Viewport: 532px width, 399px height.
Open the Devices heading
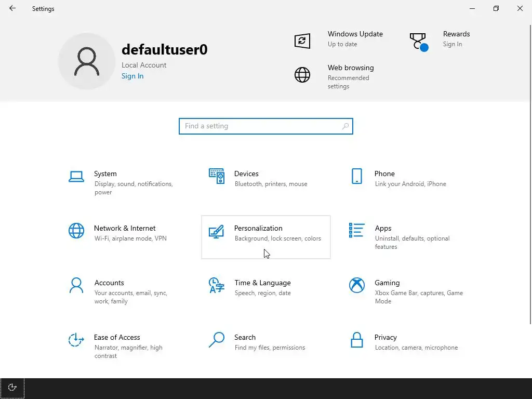(246, 174)
